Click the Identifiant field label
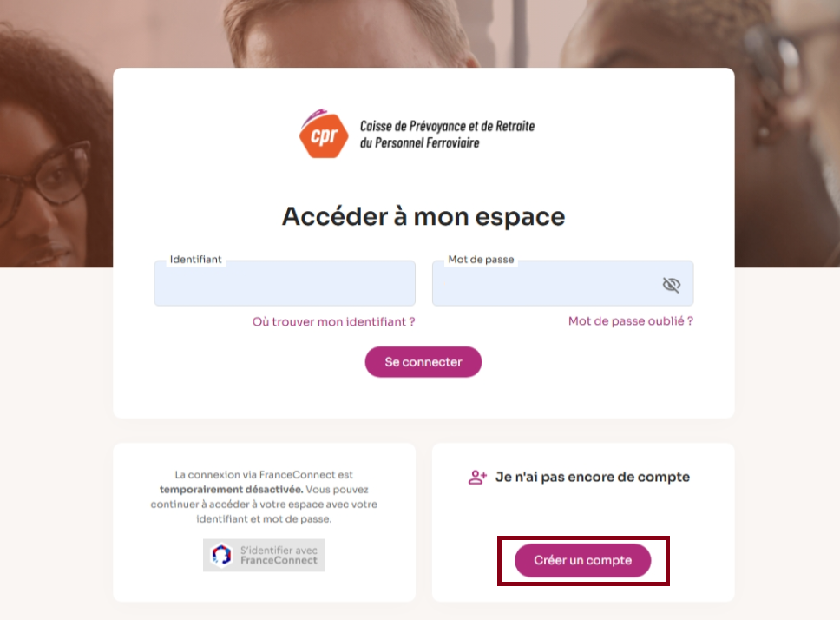 coord(195,260)
